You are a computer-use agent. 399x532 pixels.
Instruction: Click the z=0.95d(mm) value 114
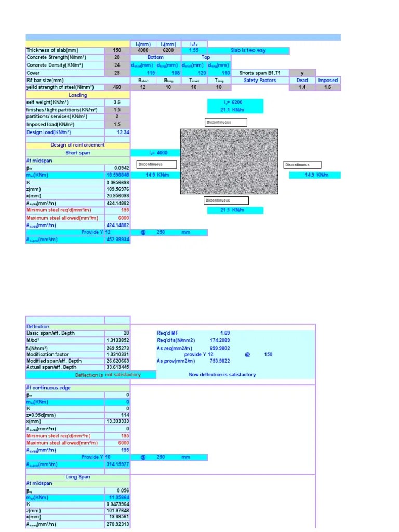coord(117,415)
